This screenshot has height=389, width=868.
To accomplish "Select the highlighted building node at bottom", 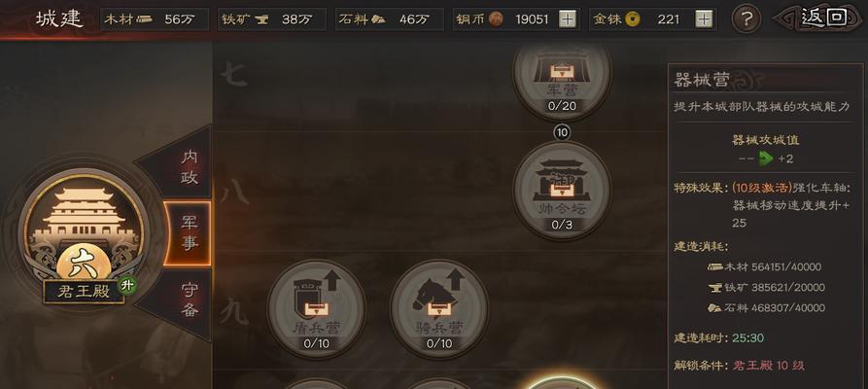I will coord(562,383).
